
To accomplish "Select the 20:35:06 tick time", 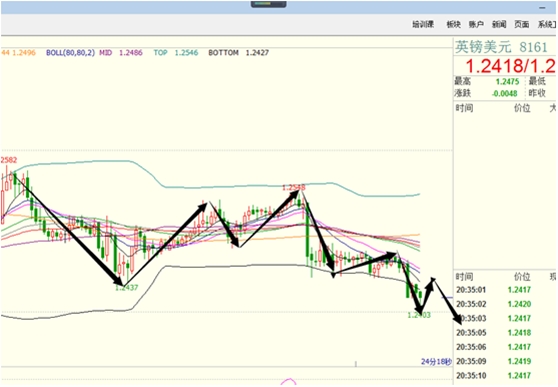I will coord(471,347).
